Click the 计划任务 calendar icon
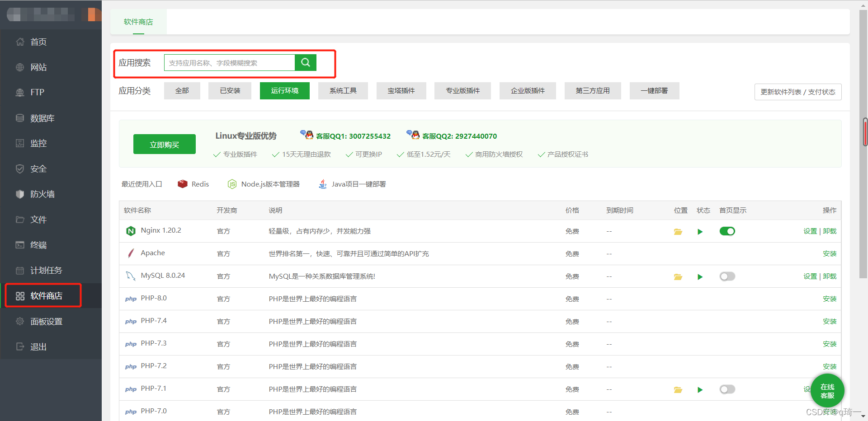This screenshot has width=868, height=421. coord(20,271)
